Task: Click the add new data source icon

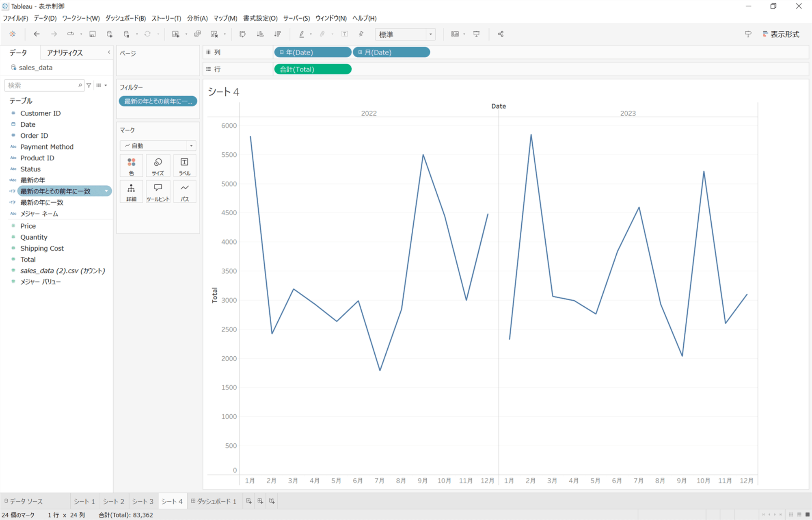Action: click(x=110, y=34)
